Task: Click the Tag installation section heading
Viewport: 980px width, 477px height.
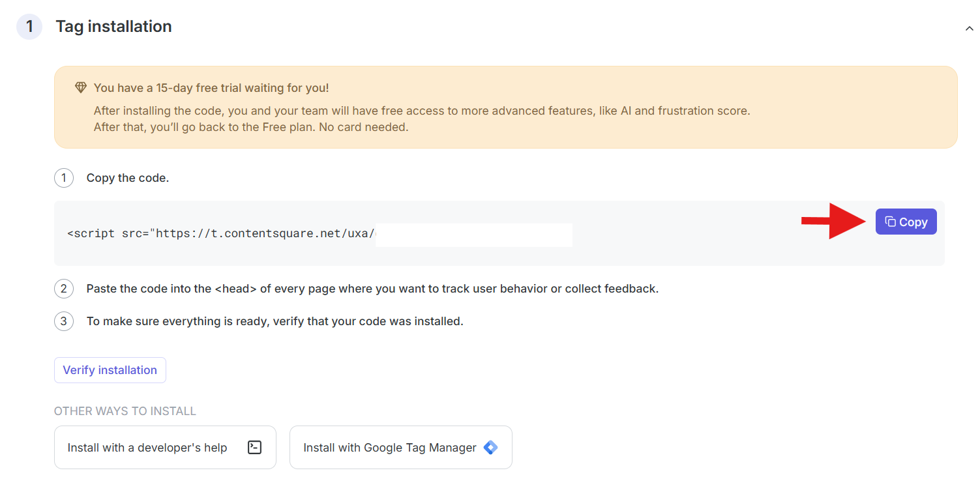Action: tap(113, 27)
